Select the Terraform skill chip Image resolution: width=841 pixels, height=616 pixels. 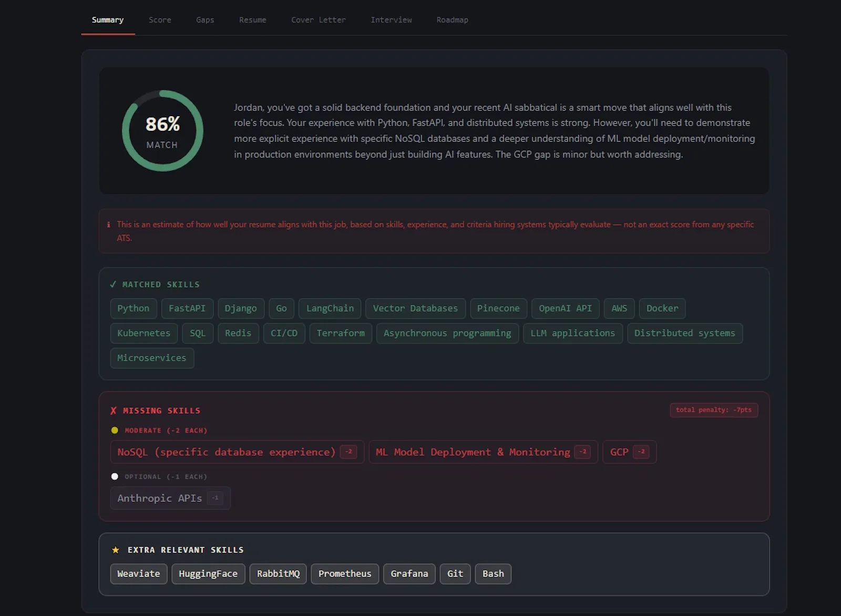pyautogui.click(x=341, y=333)
